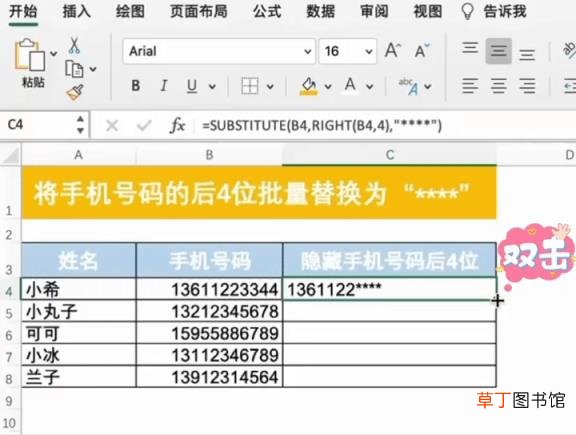This screenshot has height=435, width=576.
Task: Switch to the 审阅 tab
Action: [374, 12]
